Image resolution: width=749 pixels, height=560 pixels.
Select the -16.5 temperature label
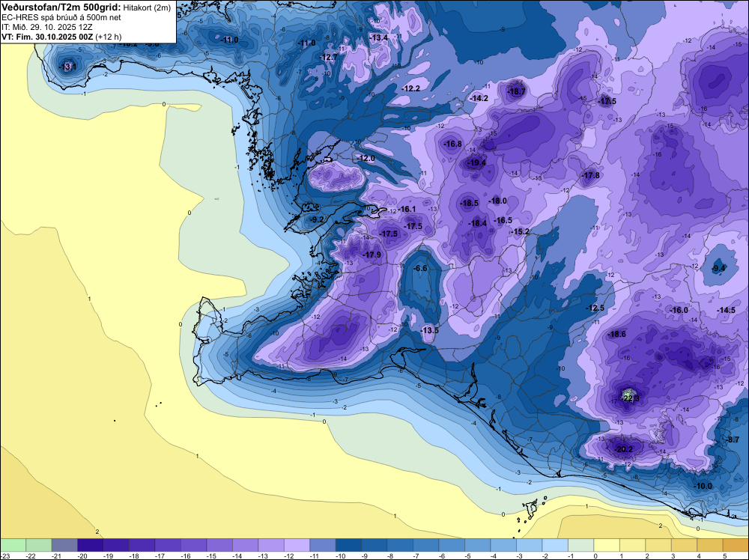coord(503,220)
